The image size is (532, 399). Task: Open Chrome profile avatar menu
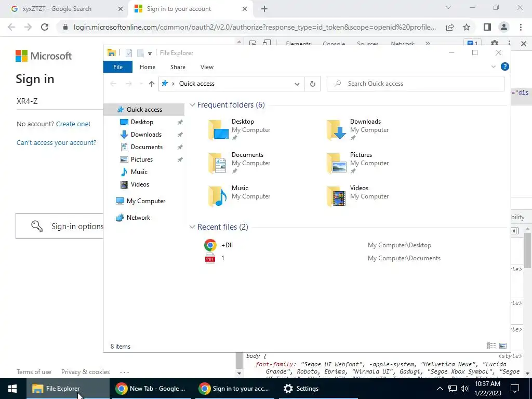point(504,27)
